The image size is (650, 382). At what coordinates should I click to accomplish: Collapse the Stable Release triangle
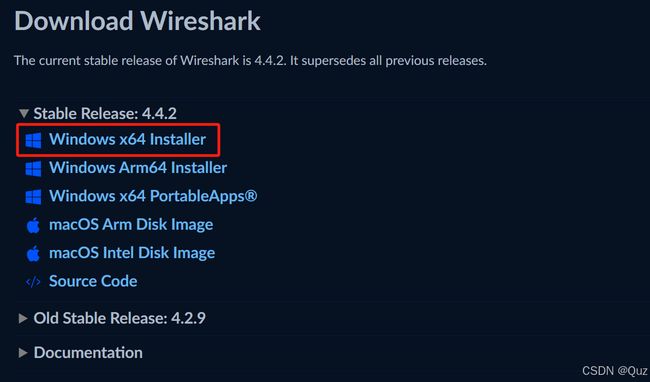(24, 113)
